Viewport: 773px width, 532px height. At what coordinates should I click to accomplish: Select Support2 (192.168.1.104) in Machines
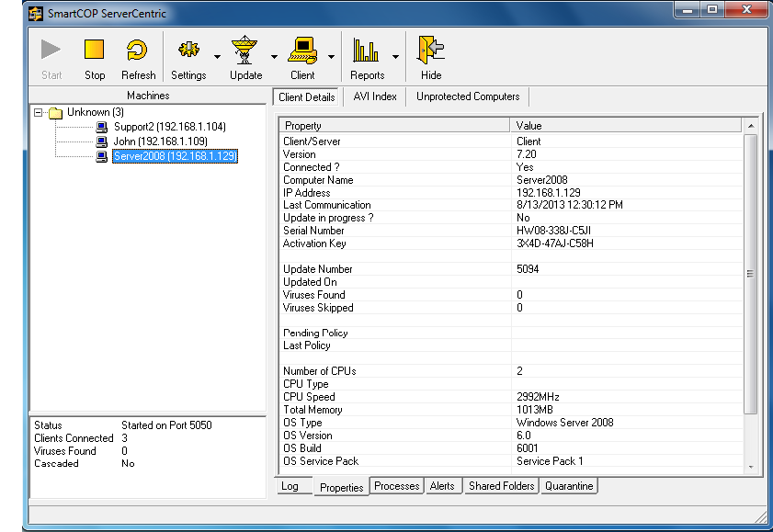pyautogui.click(x=170, y=127)
